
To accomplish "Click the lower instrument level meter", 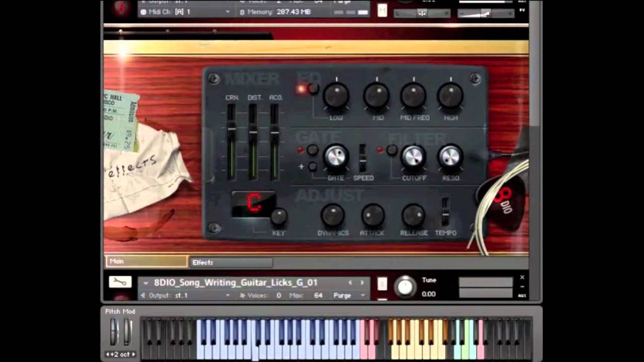I will pyautogui.click(x=486, y=288).
